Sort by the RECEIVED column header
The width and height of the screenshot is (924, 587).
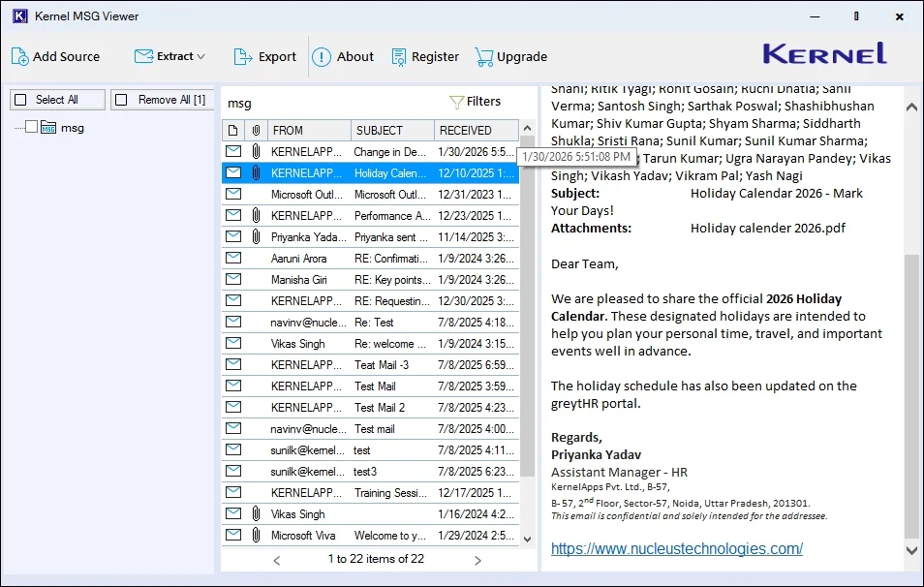(477, 130)
